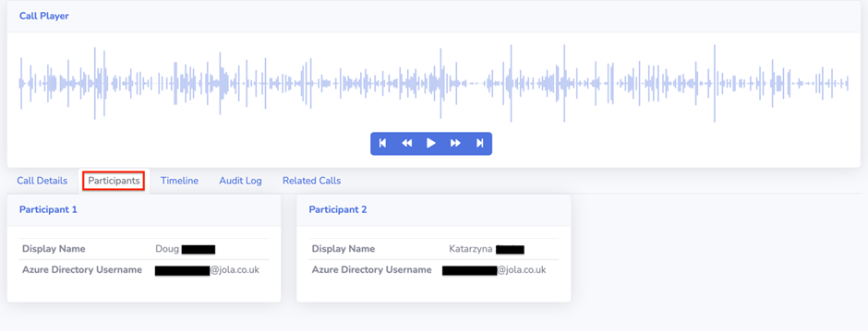The image size is (868, 332).
Task: Fast-forward the call audio
Action: [x=455, y=144]
